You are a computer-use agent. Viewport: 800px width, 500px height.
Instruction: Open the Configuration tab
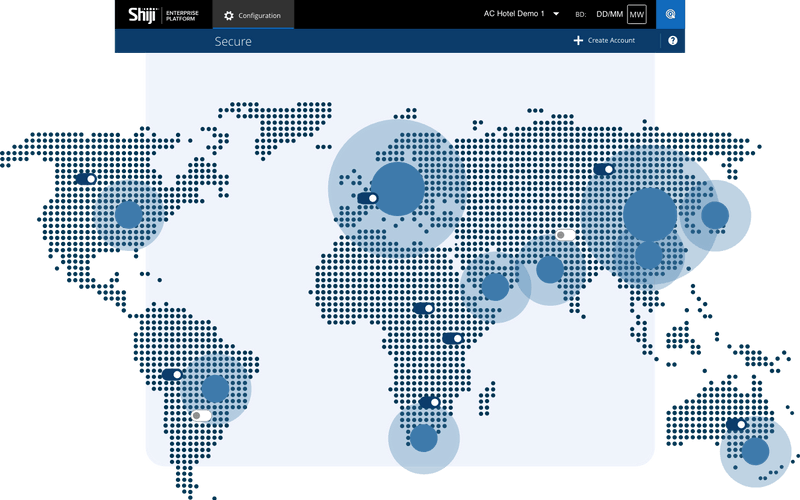click(253, 15)
